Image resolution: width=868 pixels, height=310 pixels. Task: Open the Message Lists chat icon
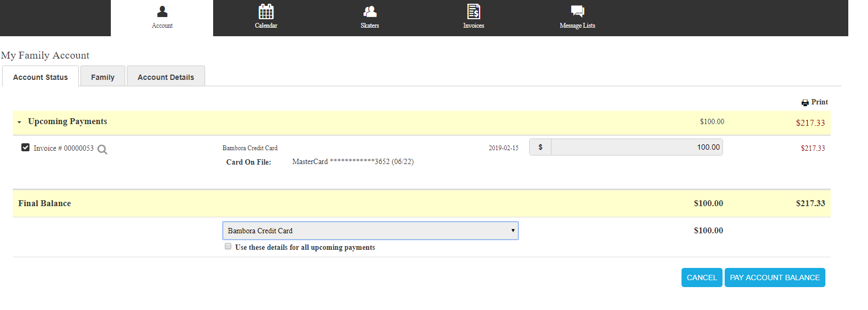(578, 11)
